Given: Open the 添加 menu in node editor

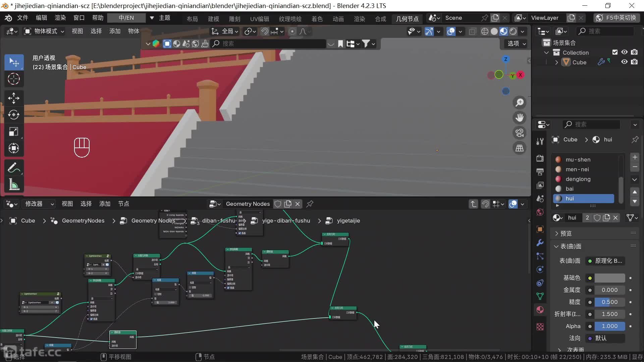Looking at the screenshot, I should point(105,204).
